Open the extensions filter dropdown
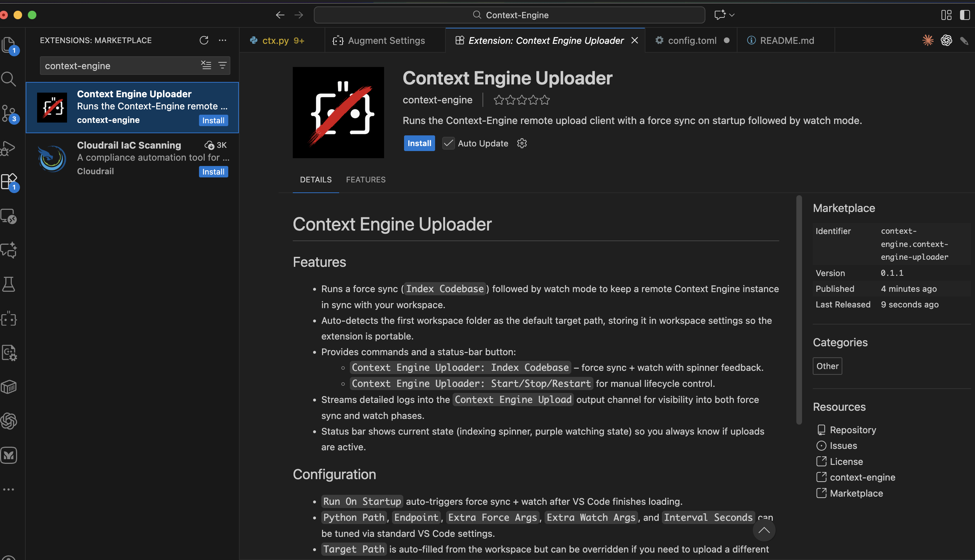 click(x=223, y=66)
